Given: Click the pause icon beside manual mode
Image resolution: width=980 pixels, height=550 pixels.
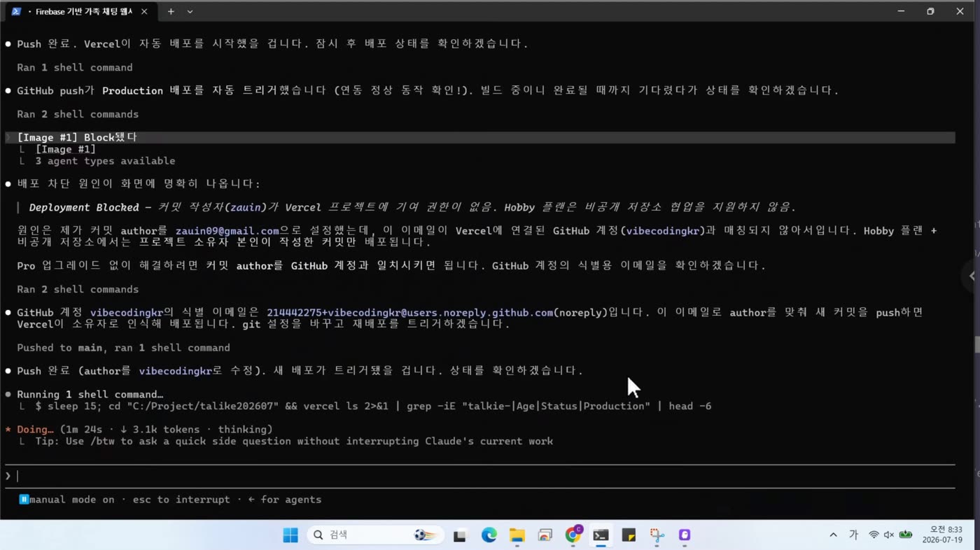Looking at the screenshot, I should point(24,500).
